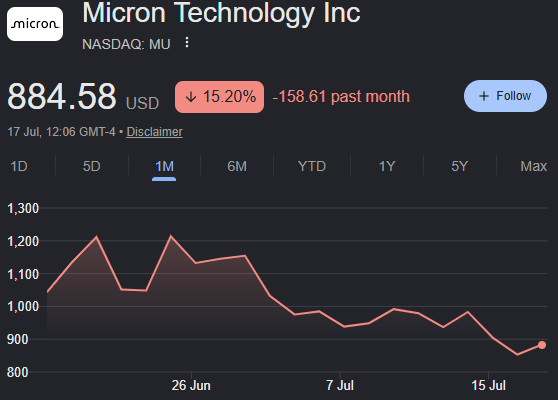Screen dimensions: 558x400
Task: Click the -158.61 past month text
Action: pyautogui.click(x=341, y=97)
